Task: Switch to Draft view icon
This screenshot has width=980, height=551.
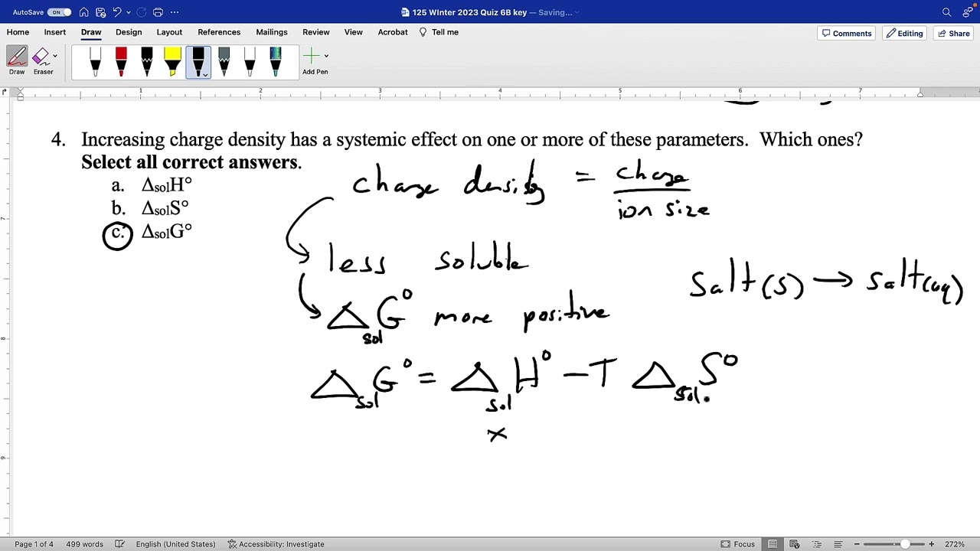Action: pos(838,544)
